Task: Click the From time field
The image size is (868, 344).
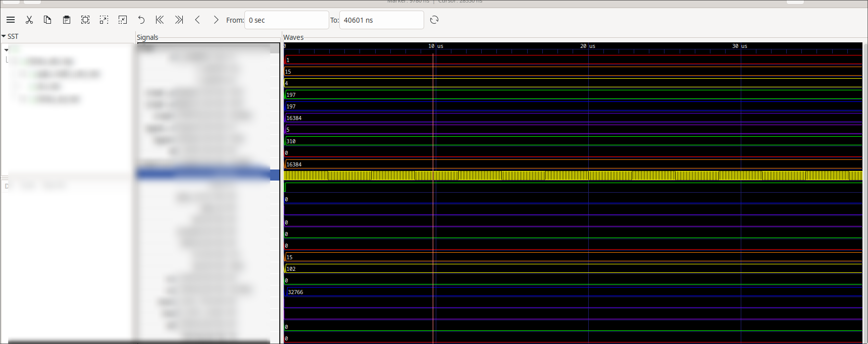Action: [x=286, y=20]
